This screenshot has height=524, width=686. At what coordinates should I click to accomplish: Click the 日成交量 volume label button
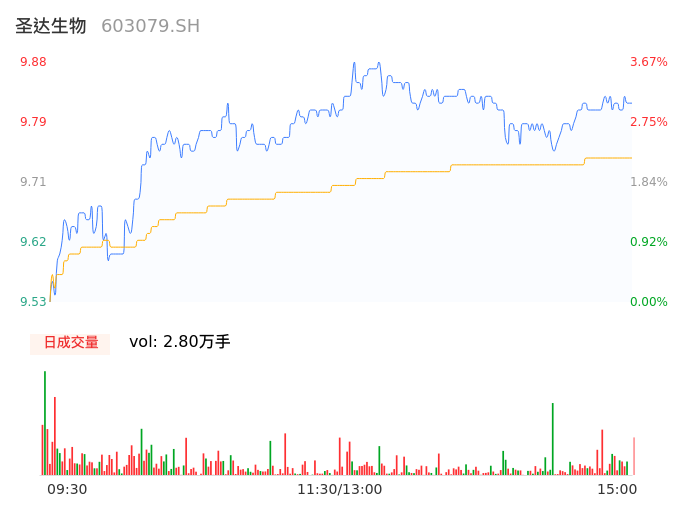click(70, 343)
